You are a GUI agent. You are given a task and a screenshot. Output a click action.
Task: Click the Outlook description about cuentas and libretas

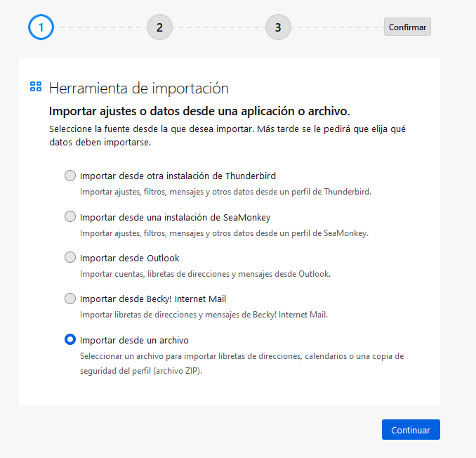(205, 273)
